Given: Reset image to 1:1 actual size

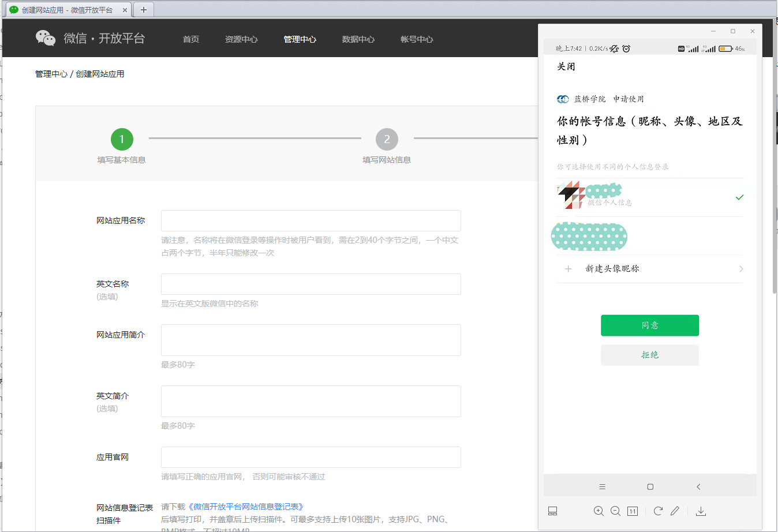Looking at the screenshot, I should pyautogui.click(x=633, y=511).
